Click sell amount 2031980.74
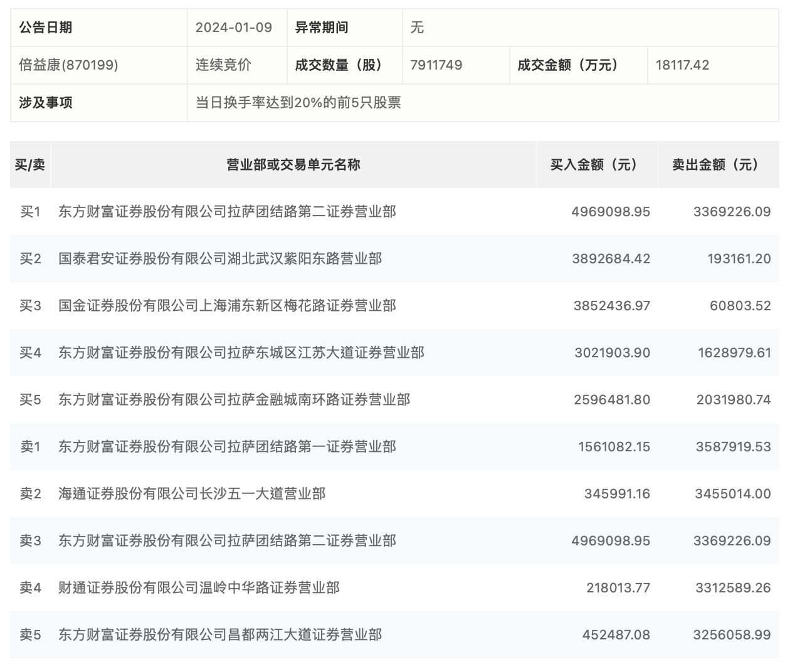785x672 pixels. click(x=734, y=400)
